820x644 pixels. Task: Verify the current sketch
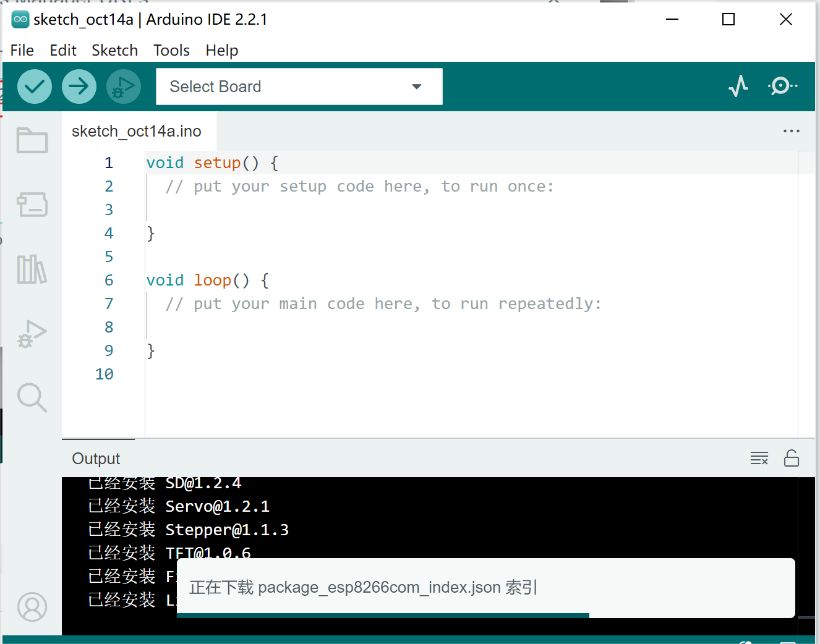pyautogui.click(x=34, y=87)
